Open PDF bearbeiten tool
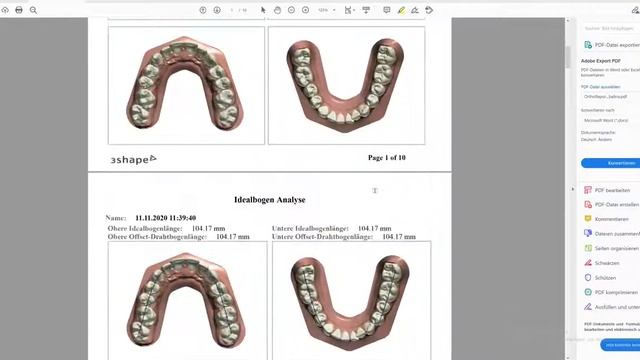 607,190
